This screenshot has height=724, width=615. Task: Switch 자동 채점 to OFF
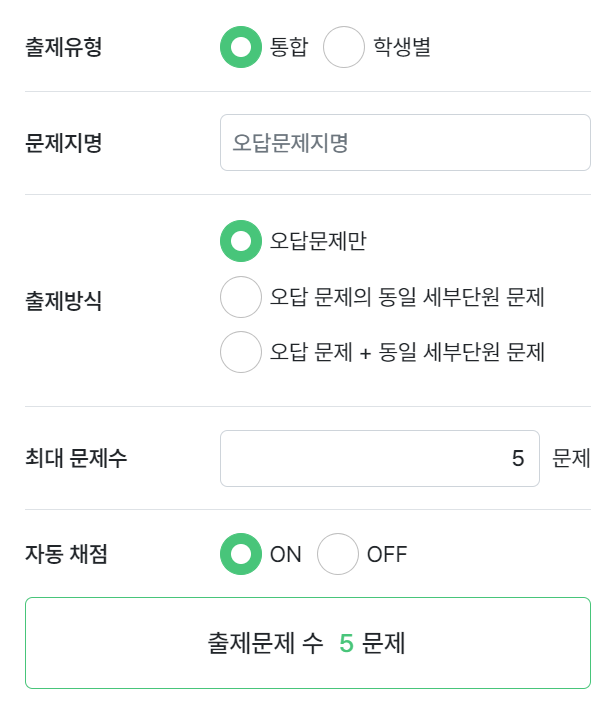[x=338, y=554]
